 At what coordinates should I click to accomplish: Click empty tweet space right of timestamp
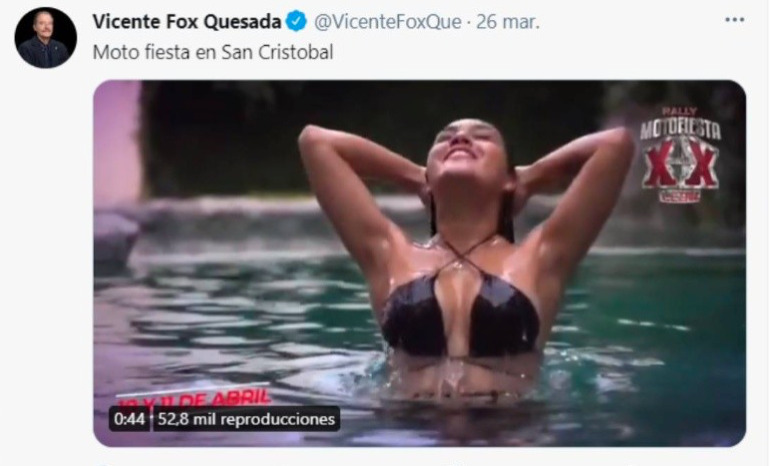[631, 22]
